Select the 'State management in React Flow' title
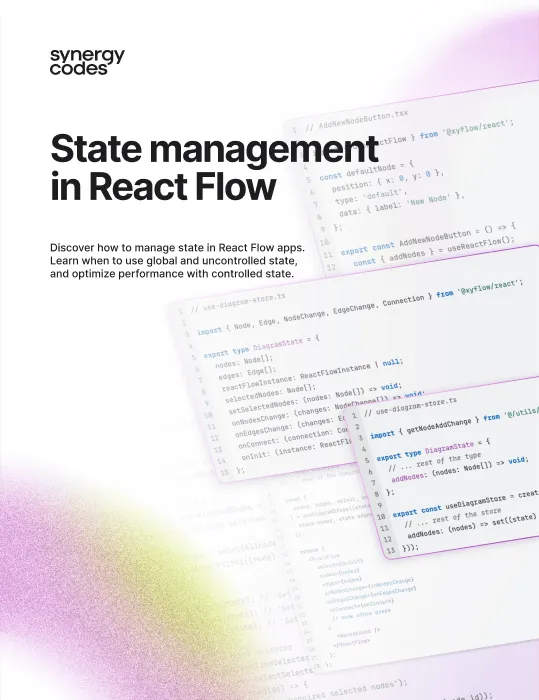539x700 pixels. pos(214,167)
